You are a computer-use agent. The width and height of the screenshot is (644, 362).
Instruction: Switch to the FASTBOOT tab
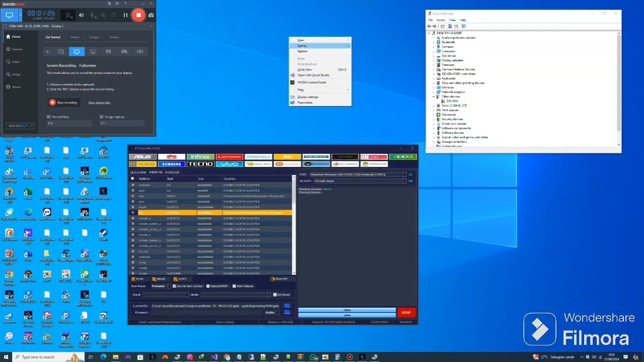(172, 172)
